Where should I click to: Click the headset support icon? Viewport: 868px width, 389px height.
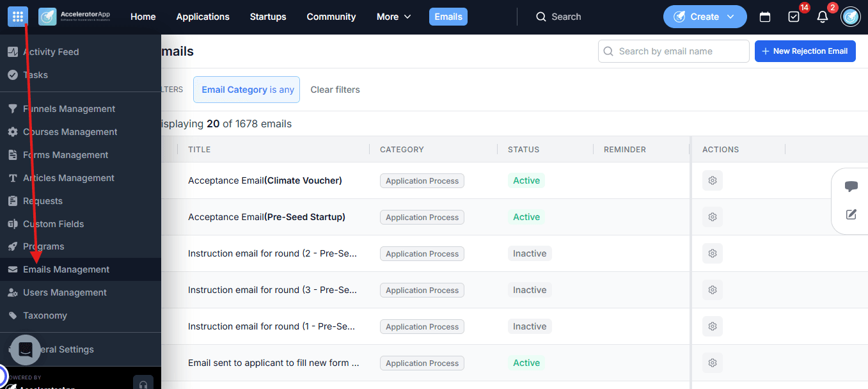tap(143, 384)
